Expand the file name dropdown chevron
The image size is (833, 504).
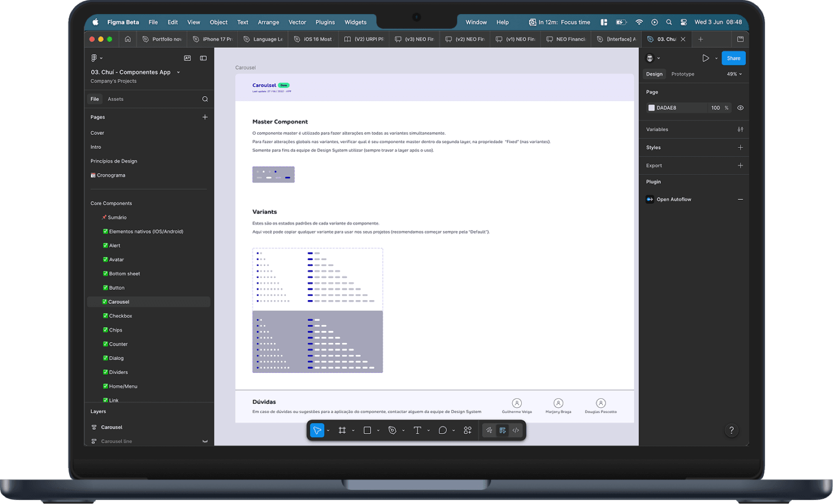(x=178, y=72)
